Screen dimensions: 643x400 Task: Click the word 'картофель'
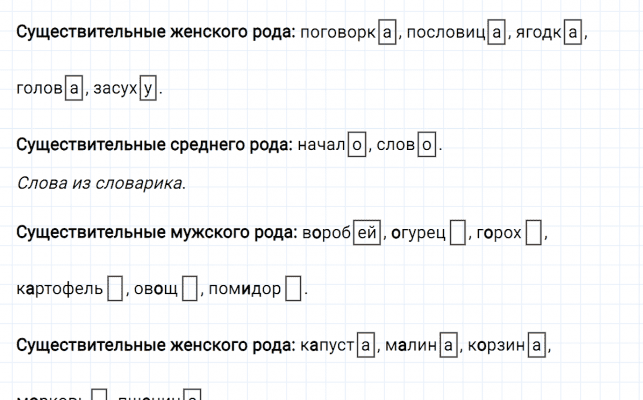click(60, 291)
